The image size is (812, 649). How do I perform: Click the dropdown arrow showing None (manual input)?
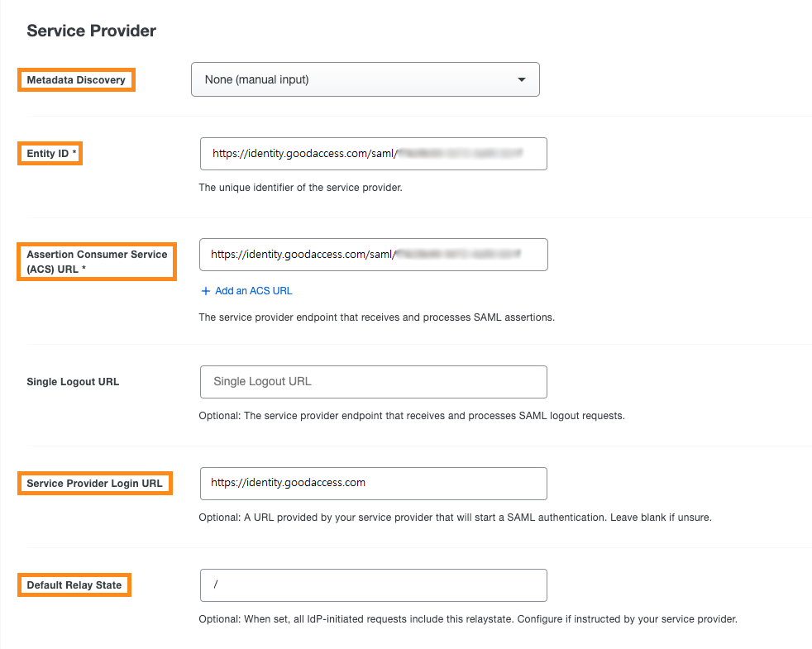tap(521, 79)
